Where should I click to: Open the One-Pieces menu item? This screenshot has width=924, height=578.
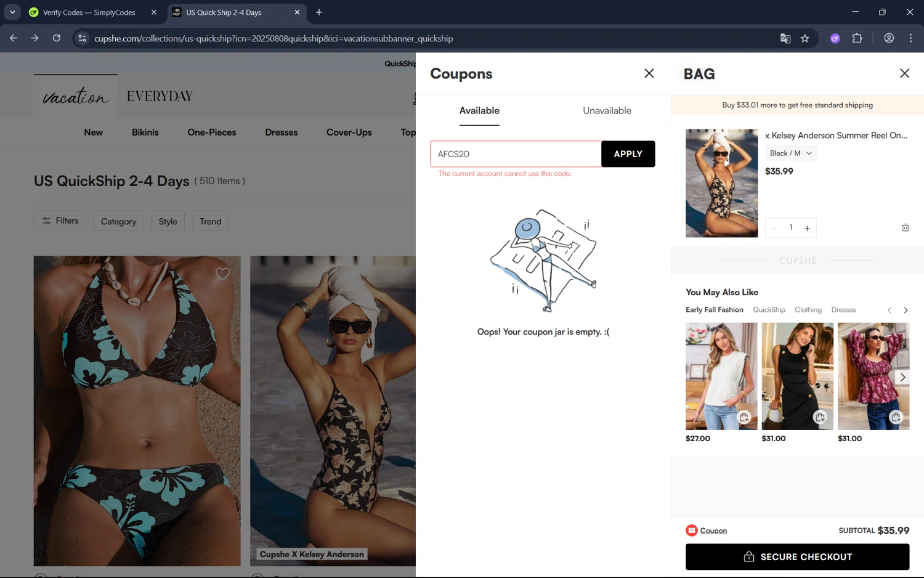click(212, 132)
